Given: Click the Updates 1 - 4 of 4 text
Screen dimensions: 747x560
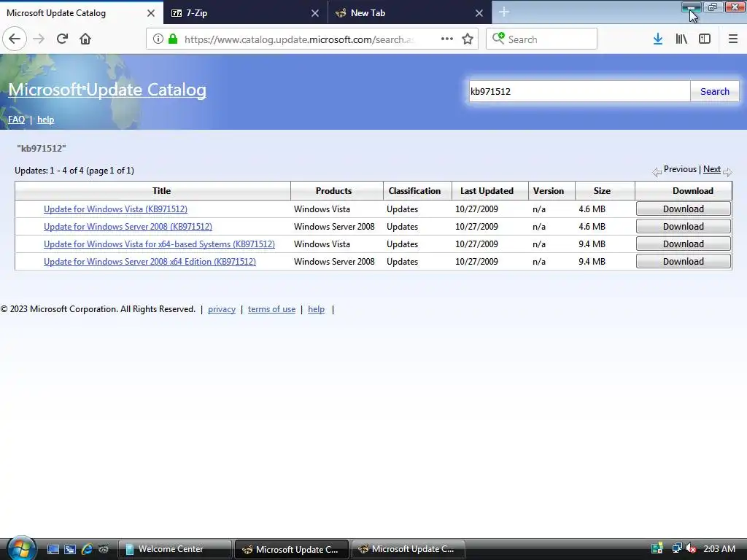Looking at the screenshot, I should (74, 171).
